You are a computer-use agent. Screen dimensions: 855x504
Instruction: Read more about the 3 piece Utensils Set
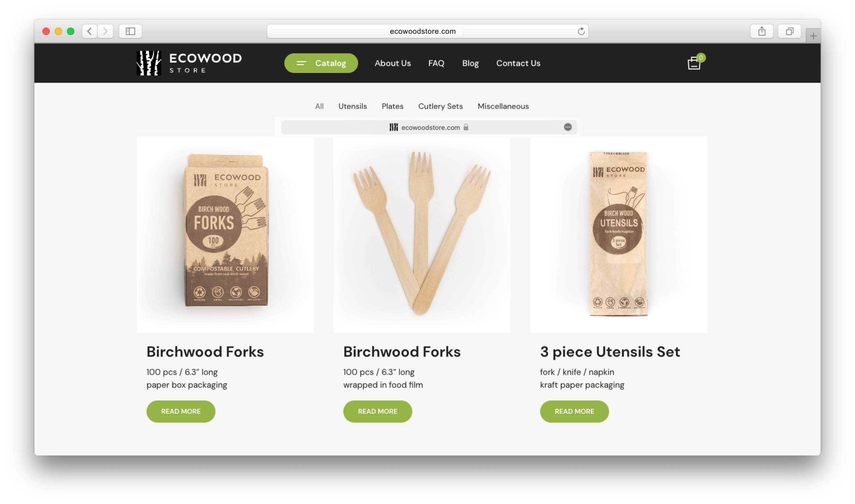(x=574, y=411)
